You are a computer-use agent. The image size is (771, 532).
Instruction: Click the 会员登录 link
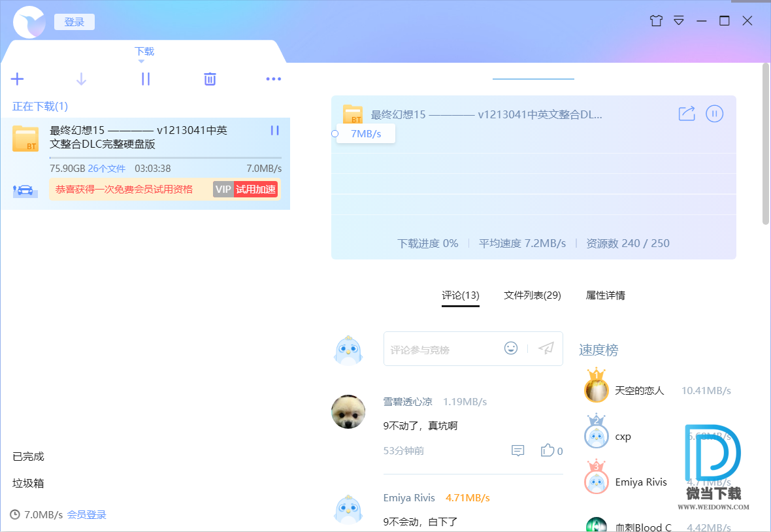(x=86, y=515)
